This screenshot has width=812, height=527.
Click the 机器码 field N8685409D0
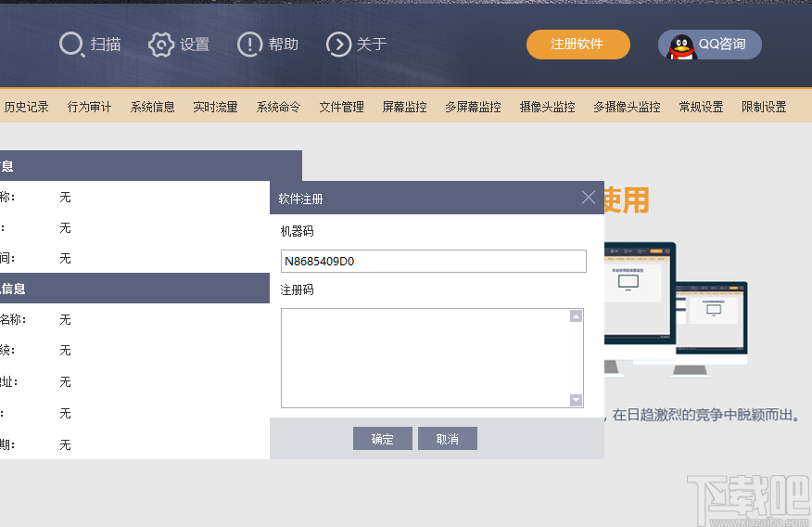tap(434, 261)
